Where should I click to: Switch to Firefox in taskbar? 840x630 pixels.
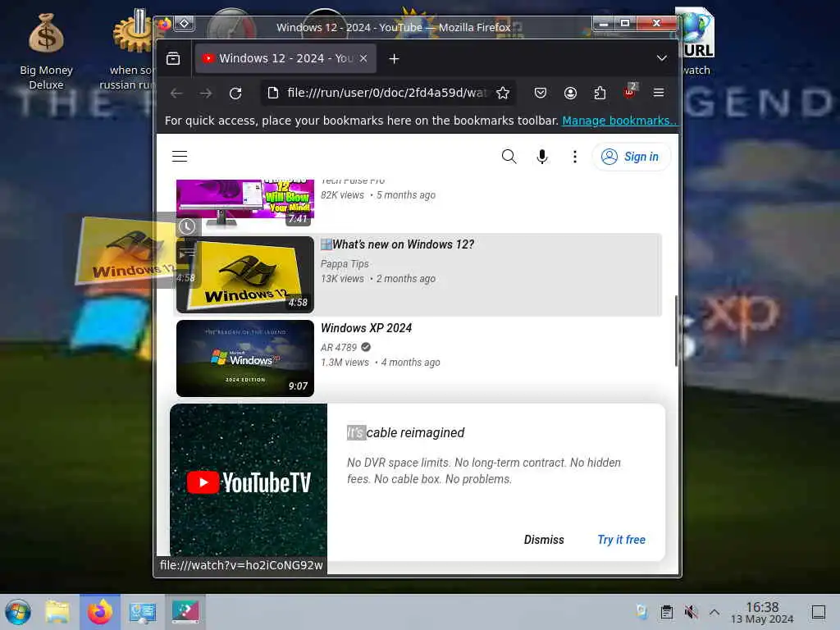coord(100,612)
